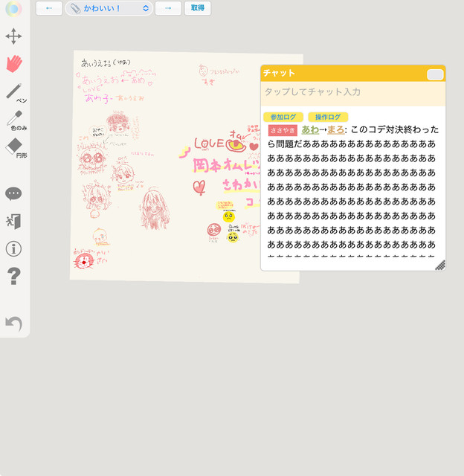Select the Move (four-arrow) tool
This screenshot has width=464, height=476.
coord(13,36)
